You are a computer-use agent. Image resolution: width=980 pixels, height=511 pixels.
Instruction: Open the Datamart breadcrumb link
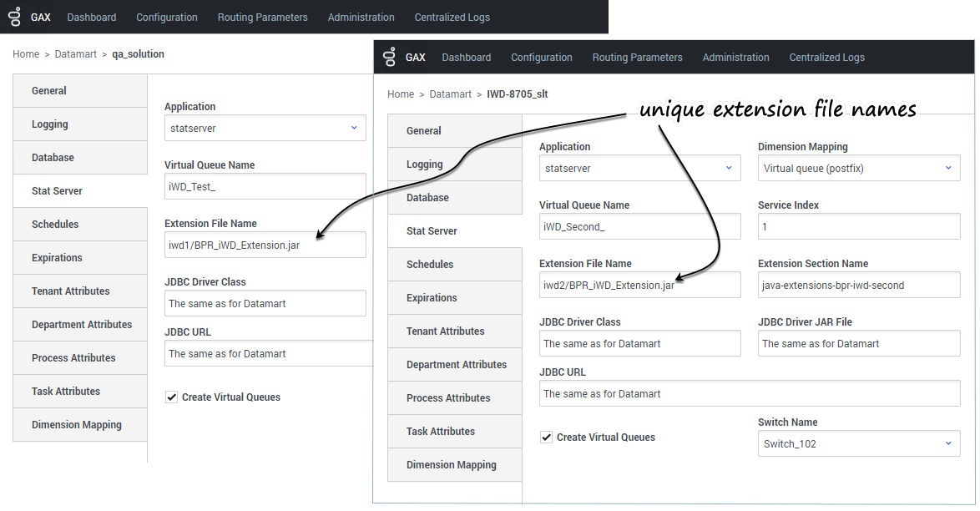tap(451, 94)
